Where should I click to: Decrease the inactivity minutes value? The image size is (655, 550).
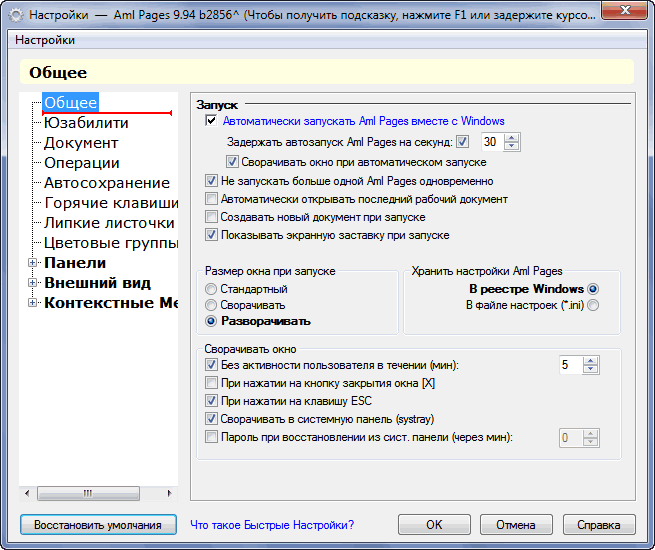pyautogui.click(x=590, y=369)
